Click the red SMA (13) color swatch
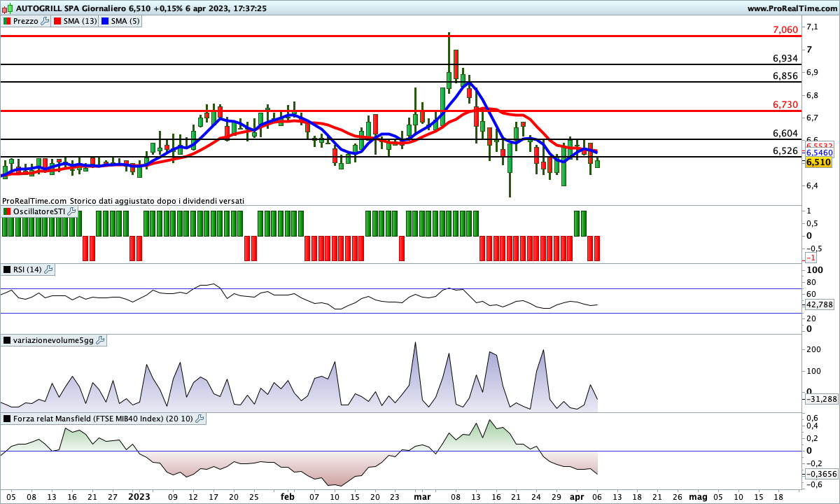The width and height of the screenshot is (840, 504). (57, 21)
